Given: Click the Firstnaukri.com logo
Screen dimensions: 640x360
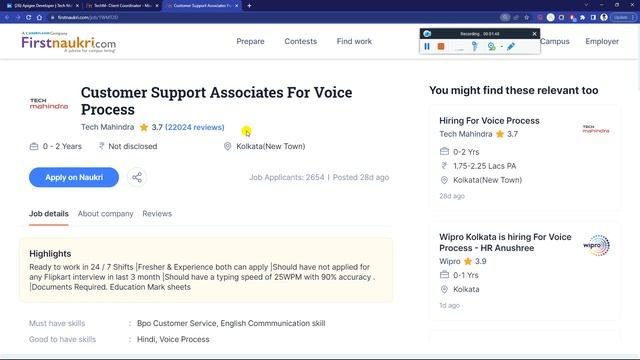Looking at the screenshot, I should coord(69,42).
